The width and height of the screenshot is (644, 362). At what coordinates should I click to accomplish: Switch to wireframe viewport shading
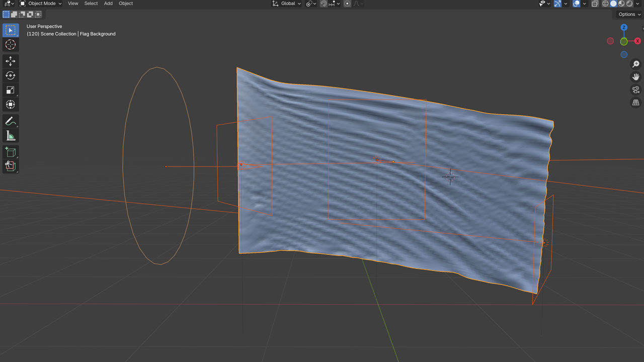(x=605, y=4)
